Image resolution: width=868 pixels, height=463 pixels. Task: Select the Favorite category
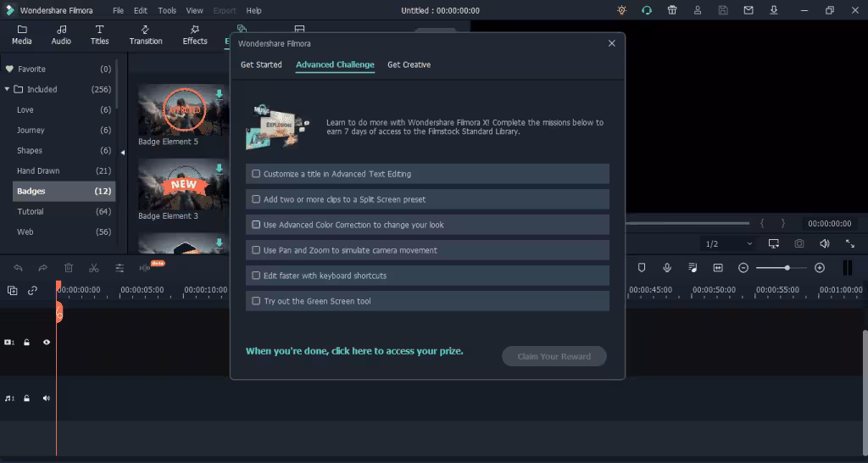click(x=58, y=70)
